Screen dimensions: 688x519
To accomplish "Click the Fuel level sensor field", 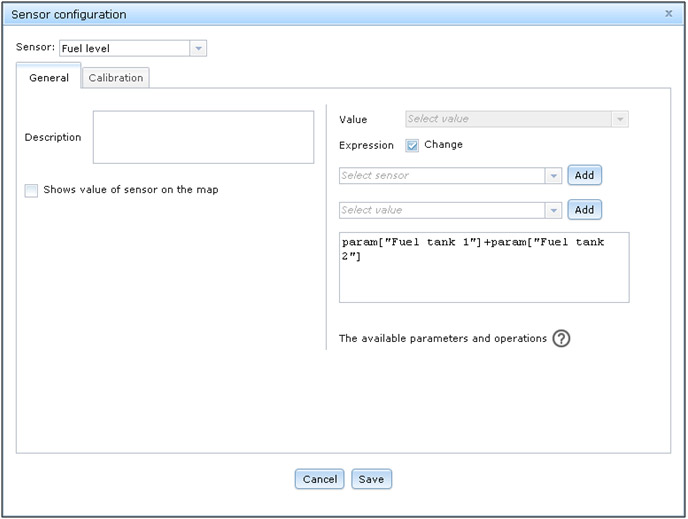I will [x=125, y=48].
